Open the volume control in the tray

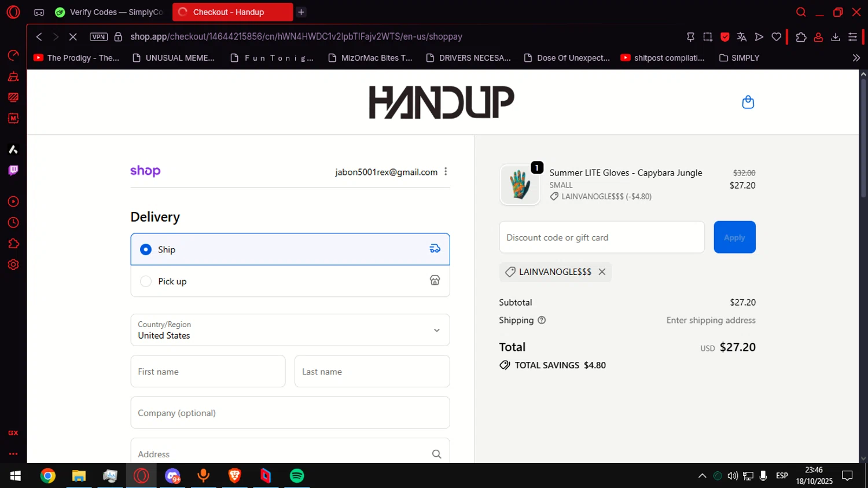(x=733, y=476)
